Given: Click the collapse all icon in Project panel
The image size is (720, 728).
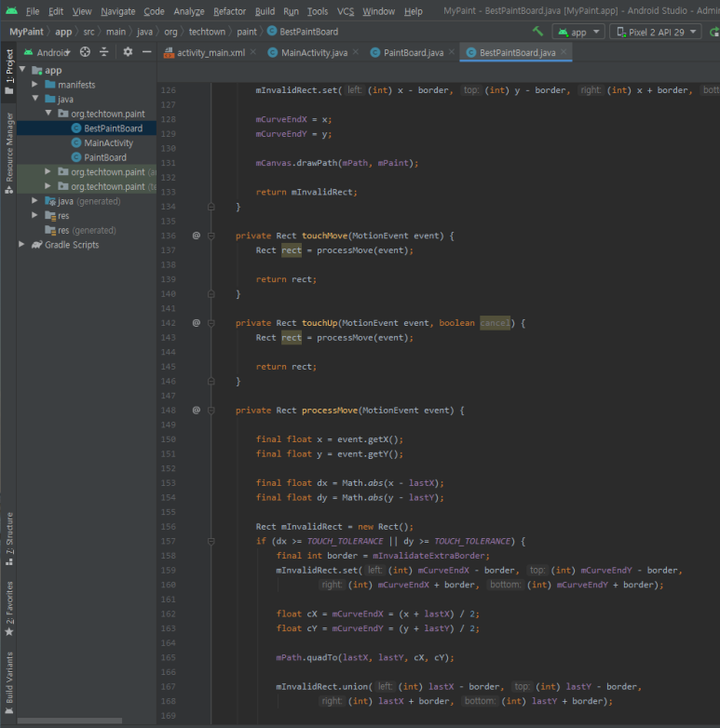Looking at the screenshot, I should [104, 52].
